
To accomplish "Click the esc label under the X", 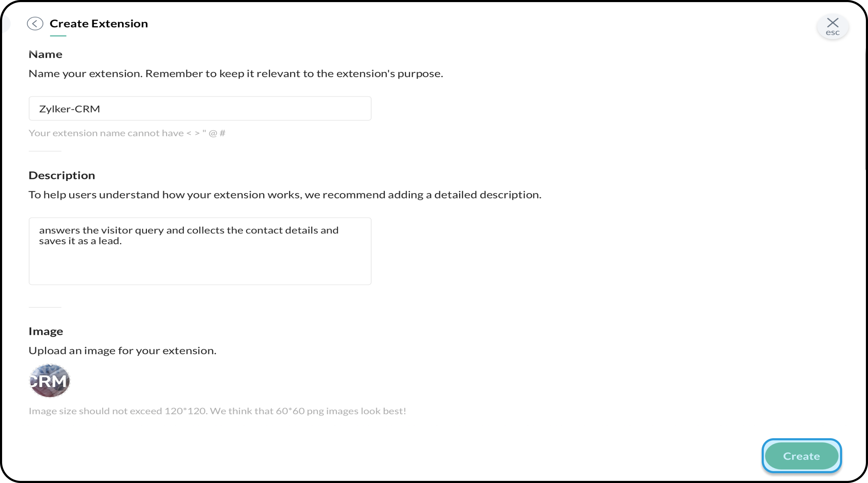I will click(833, 33).
